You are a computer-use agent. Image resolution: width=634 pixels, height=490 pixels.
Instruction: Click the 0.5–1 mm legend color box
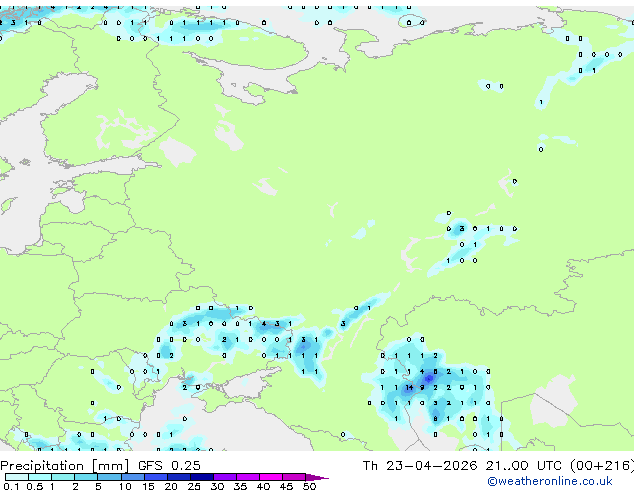[40, 477]
